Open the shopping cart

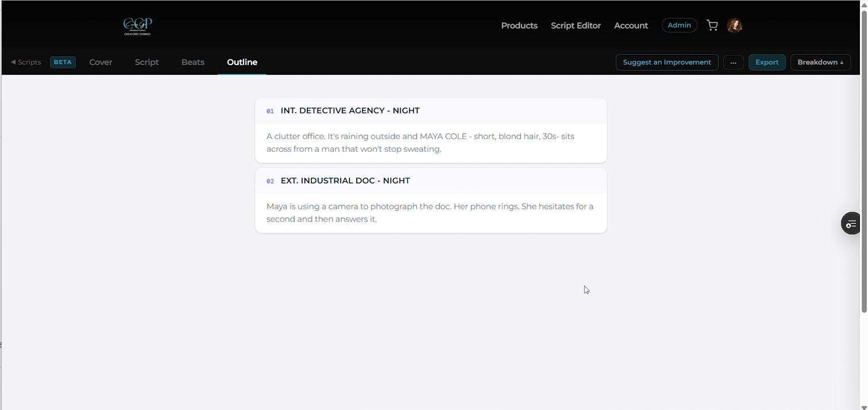click(712, 25)
